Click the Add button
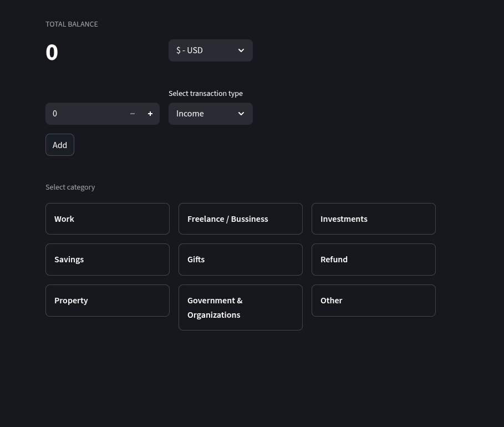Image resolution: width=504 pixels, height=427 pixels. [60, 145]
